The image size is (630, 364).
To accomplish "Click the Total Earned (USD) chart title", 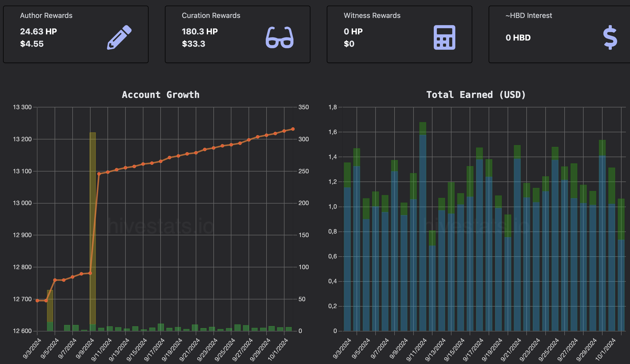I will (x=476, y=95).
